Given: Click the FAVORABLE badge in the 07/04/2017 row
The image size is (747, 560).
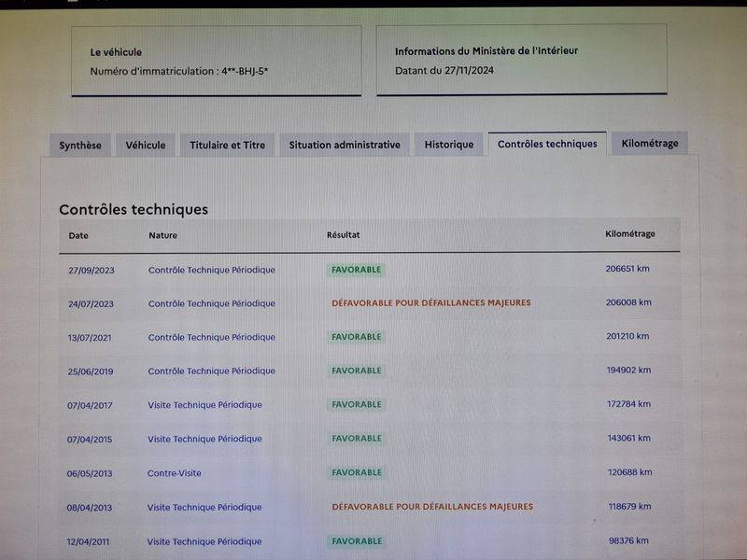Looking at the screenshot, I should 357,404.
